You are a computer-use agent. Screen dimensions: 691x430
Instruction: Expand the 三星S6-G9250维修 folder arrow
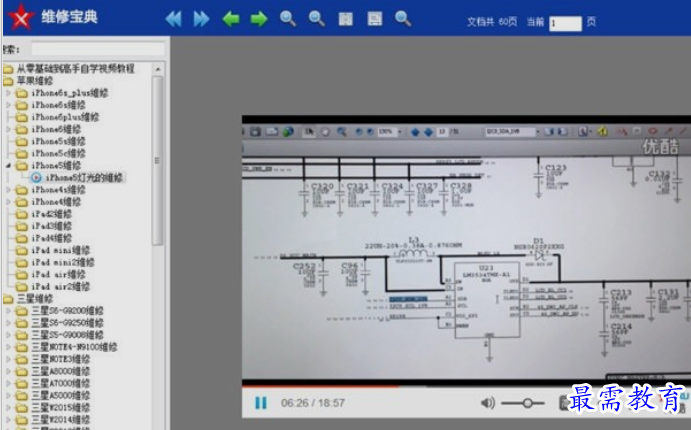click(x=8, y=322)
